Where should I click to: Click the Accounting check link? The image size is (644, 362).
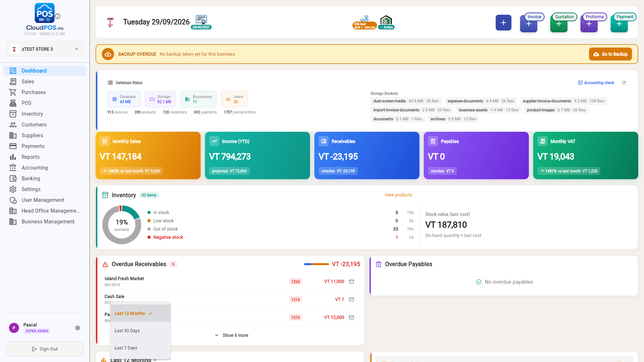pos(596,83)
